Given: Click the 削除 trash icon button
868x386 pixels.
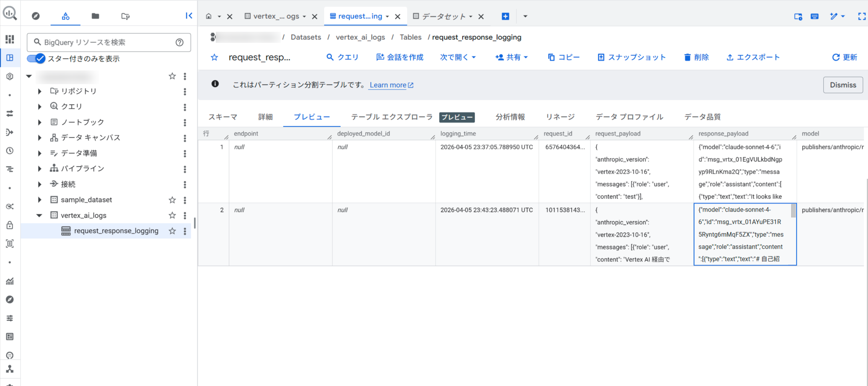Looking at the screenshot, I should [687, 57].
